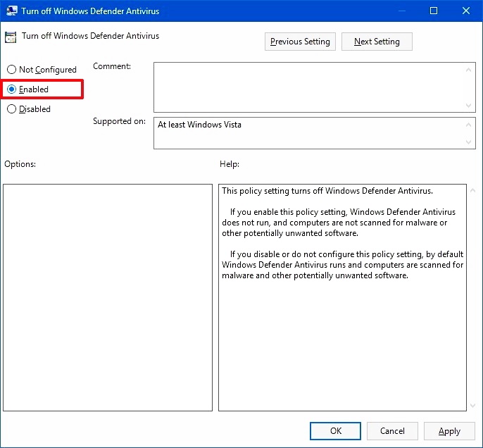Click the 'If you disable or do not configure' paragraph

point(342,265)
